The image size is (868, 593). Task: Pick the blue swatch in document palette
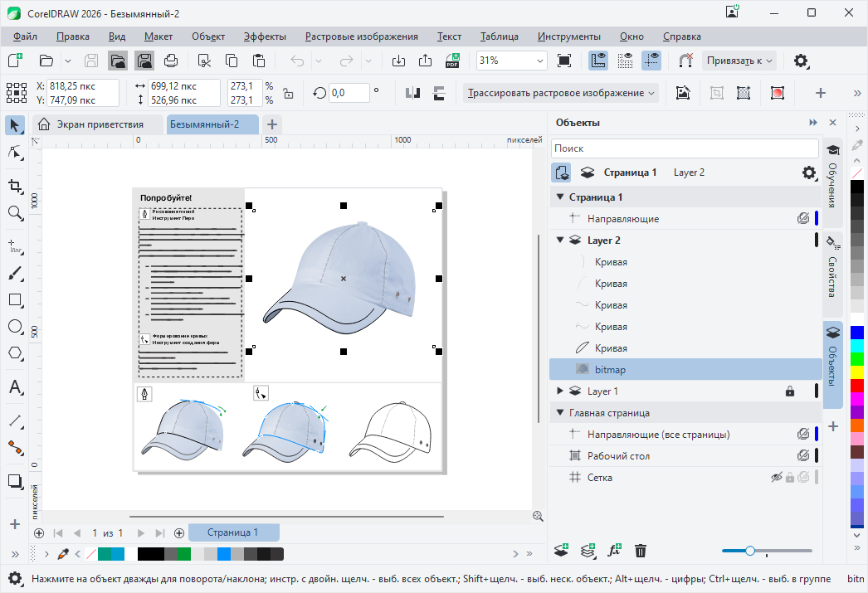pyautogui.click(x=224, y=554)
